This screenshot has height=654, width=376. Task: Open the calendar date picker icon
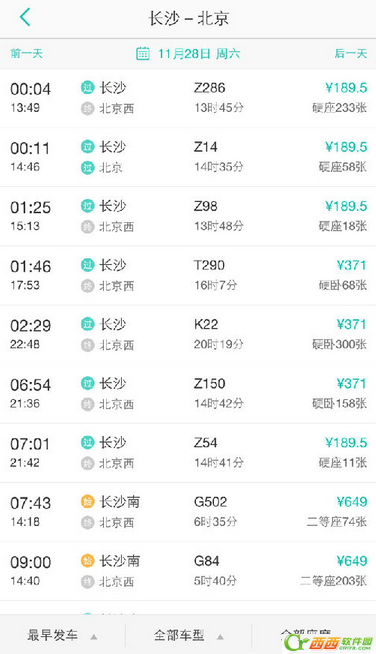tap(143, 53)
